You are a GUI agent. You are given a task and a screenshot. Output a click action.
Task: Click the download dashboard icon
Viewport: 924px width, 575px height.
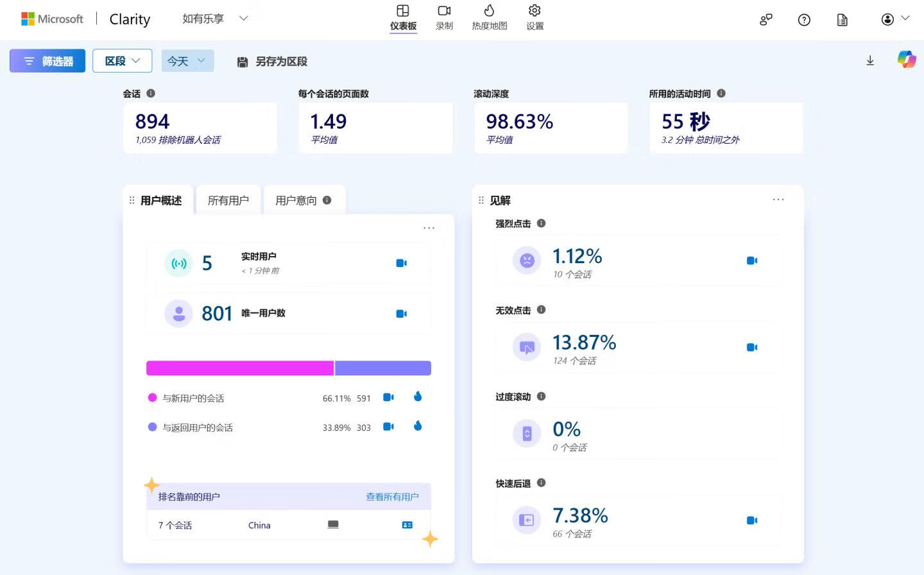[x=870, y=60]
